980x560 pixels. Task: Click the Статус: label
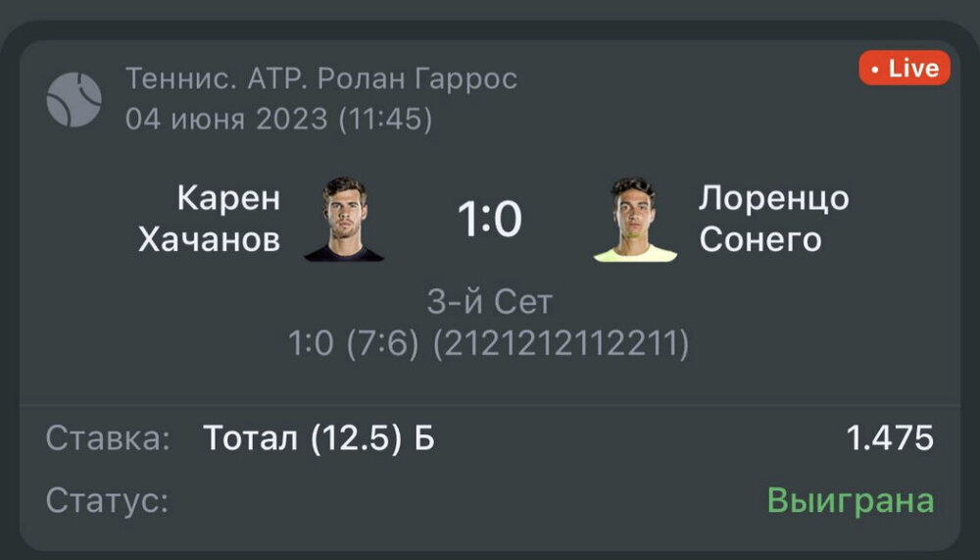pyautogui.click(x=107, y=500)
